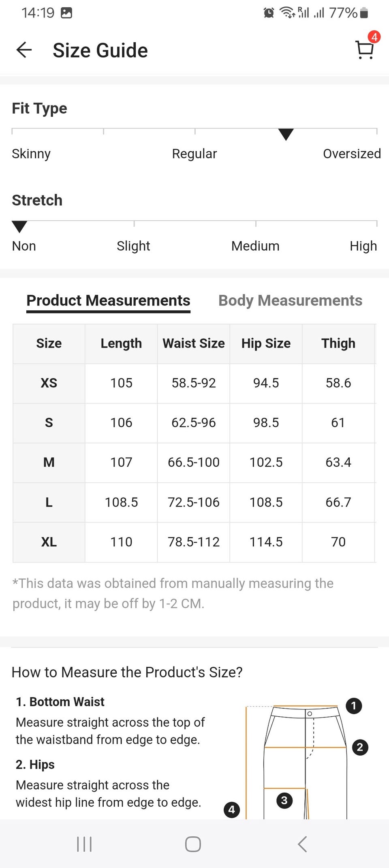The width and height of the screenshot is (389, 868).
Task: Tap the Fit Type slider marker
Action: 286,134
